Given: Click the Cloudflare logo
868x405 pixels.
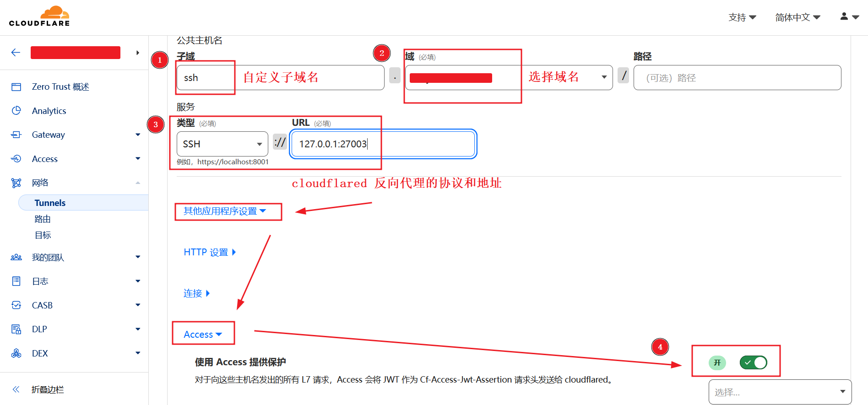Looking at the screenshot, I should coord(39,16).
